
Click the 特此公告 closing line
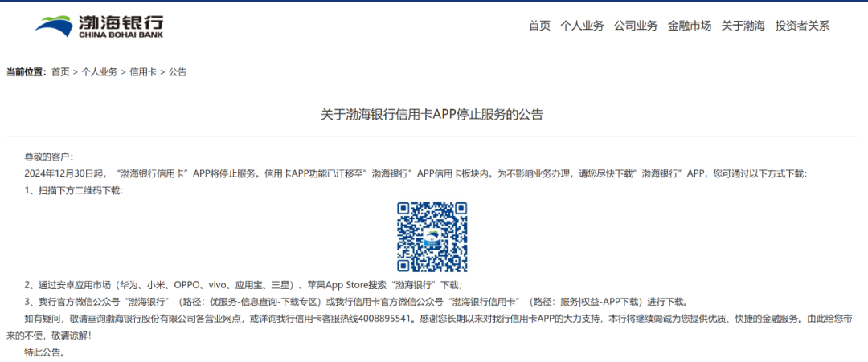pyautogui.click(x=44, y=352)
